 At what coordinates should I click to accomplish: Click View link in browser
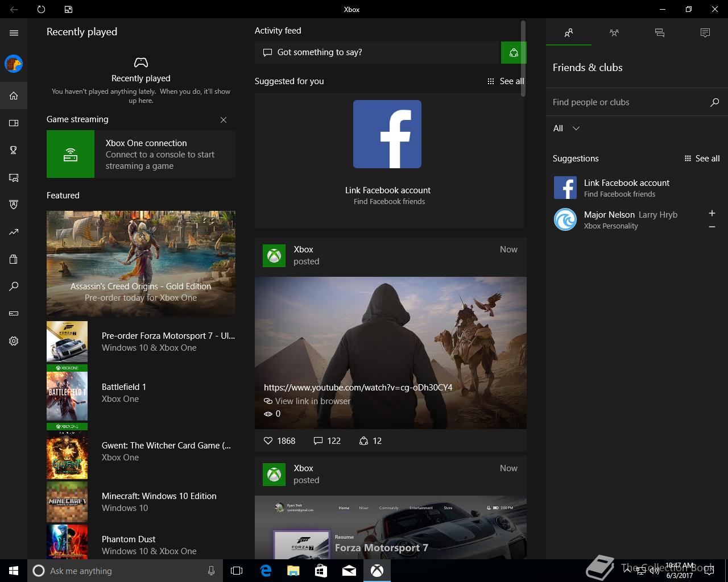[307, 401]
